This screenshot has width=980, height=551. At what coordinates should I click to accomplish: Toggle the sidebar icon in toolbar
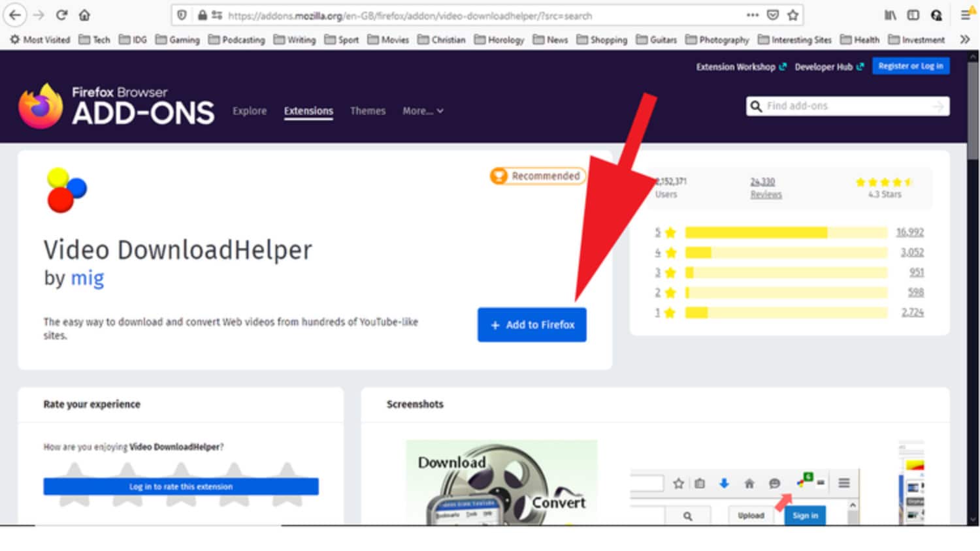[x=913, y=15]
